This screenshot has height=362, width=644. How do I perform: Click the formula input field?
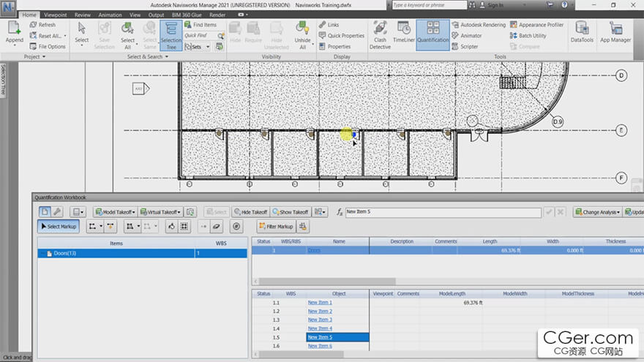click(x=443, y=212)
